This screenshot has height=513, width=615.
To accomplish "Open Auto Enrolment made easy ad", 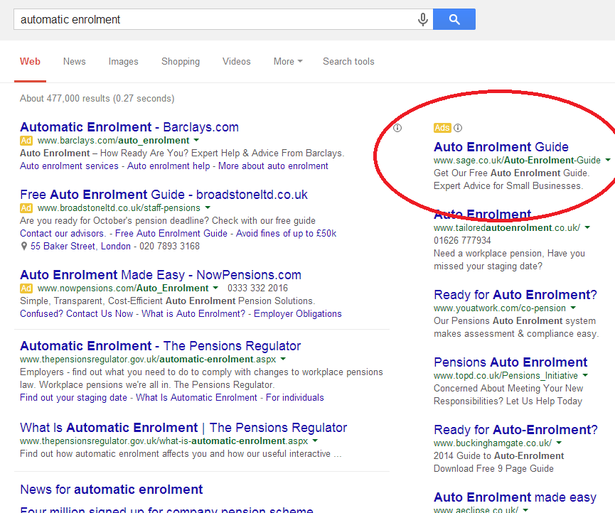I will [x=515, y=497].
